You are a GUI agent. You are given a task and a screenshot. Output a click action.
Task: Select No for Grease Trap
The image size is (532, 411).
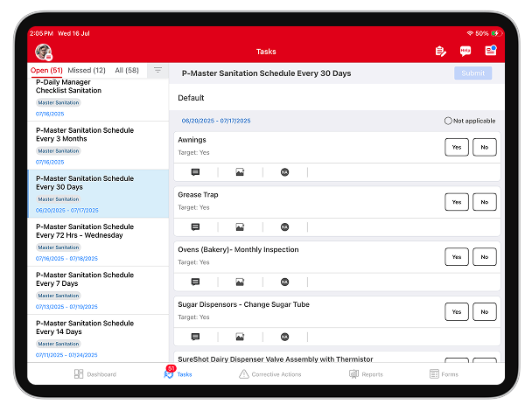click(x=484, y=202)
